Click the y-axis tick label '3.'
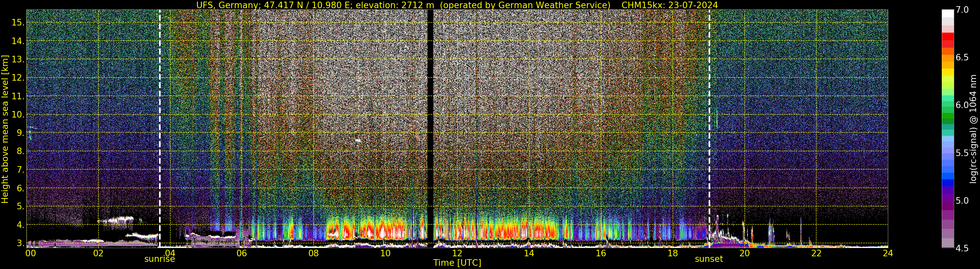Viewport: 980px width, 269px height. pyautogui.click(x=21, y=244)
